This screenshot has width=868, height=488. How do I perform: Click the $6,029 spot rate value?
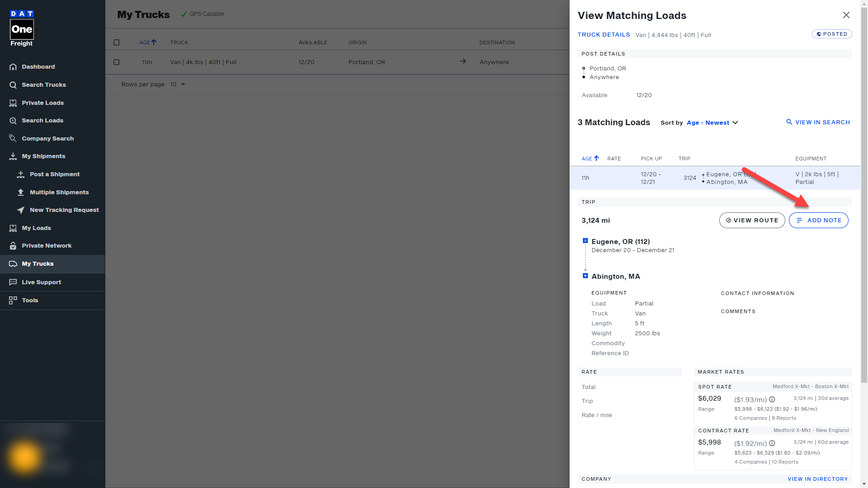709,399
